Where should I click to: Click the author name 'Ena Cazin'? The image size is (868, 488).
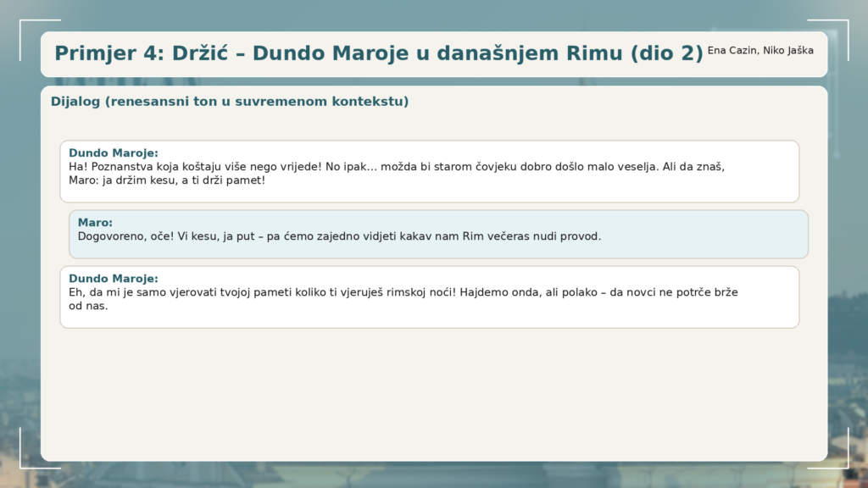coord(732,51)
